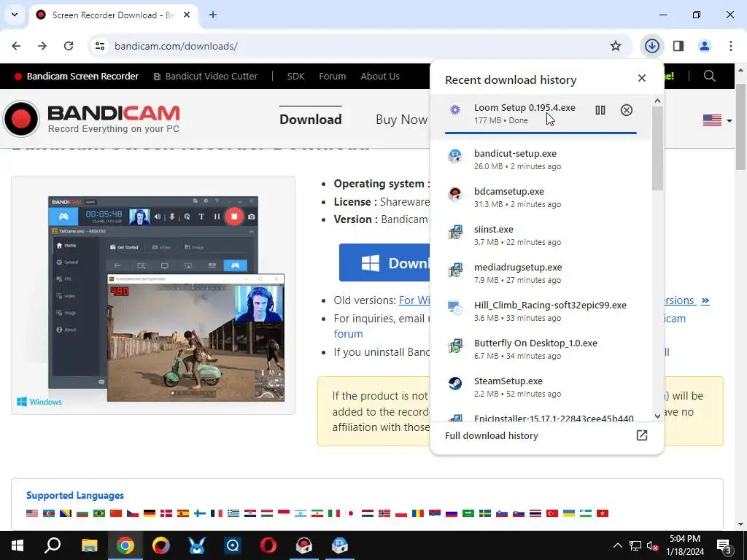Open Windows taskbar search
747x560 pixels.
53,545
